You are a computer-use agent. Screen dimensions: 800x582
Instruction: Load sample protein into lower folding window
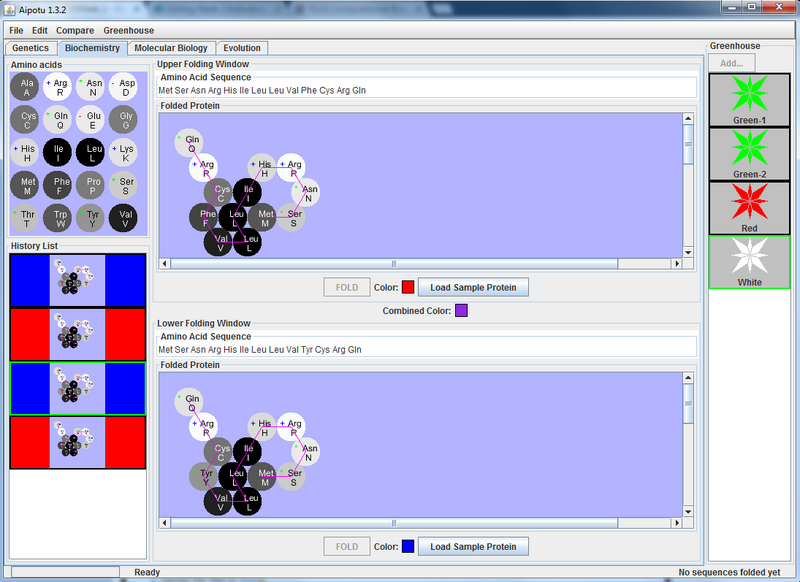pyautogui.click(x=473, y=546)
